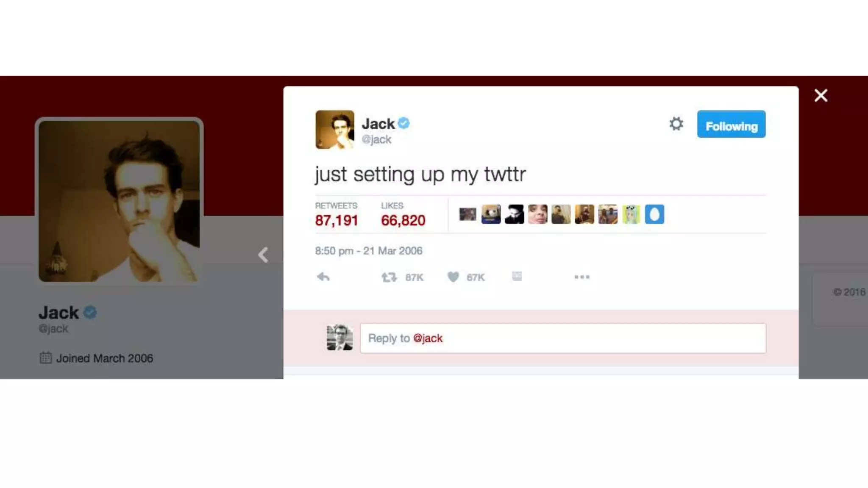Go to previous tweet with left chevron
The width and height of the screenshot is (868, 488).
click(x=263, y=255)
